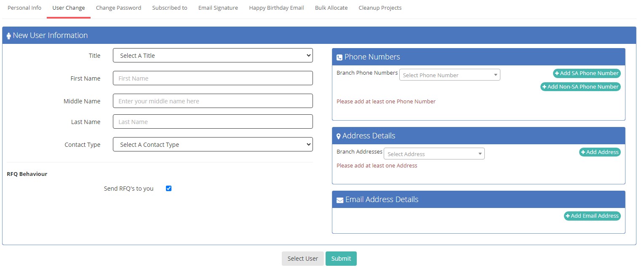Switch to Email Signature tab
The height and width of the screenshot is (278, 644).
tap(218, 8)
